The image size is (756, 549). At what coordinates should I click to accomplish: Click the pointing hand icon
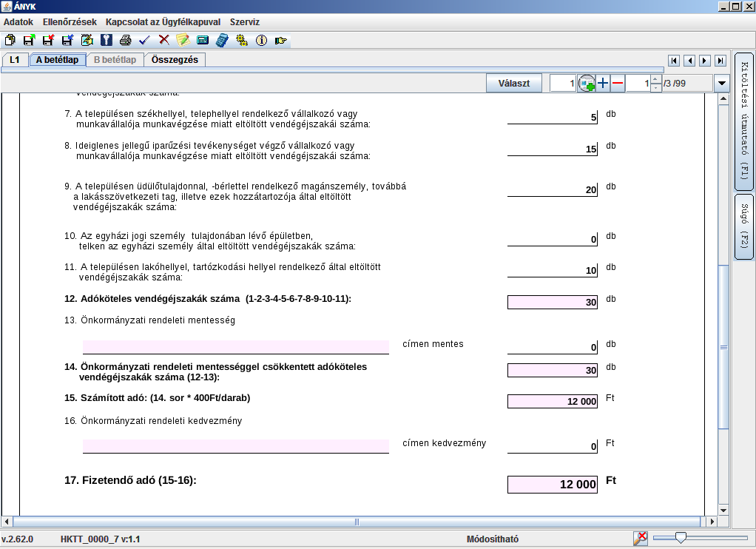pos(280,40)
